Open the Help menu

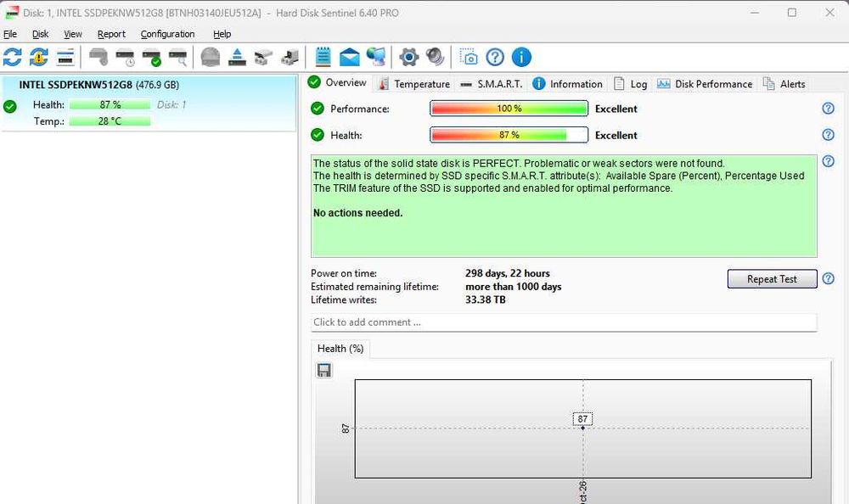(222, 34)
